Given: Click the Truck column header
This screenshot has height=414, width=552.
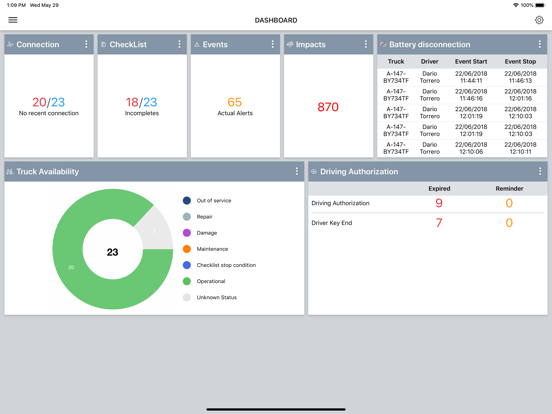Looking at the screenshot, I should tap(396, 61).
